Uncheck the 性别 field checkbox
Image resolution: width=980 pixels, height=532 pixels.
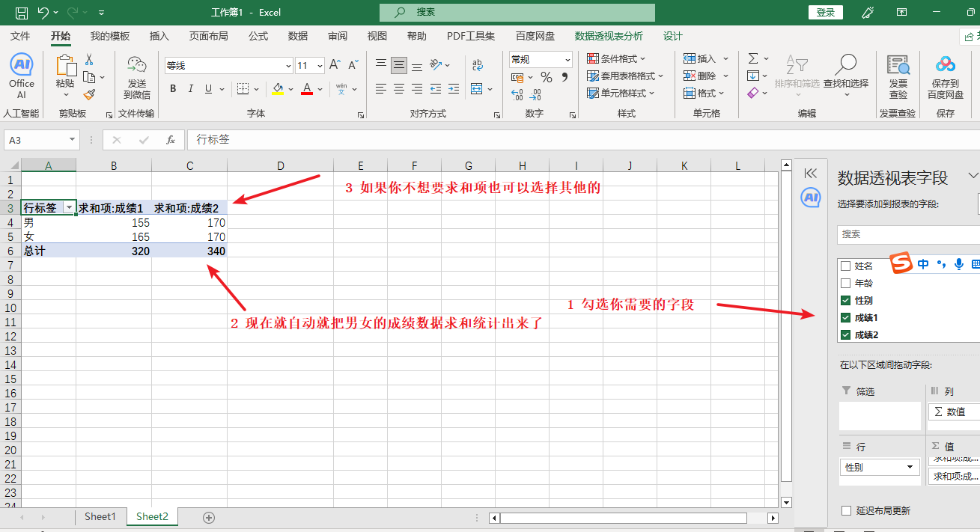[844, 301]
